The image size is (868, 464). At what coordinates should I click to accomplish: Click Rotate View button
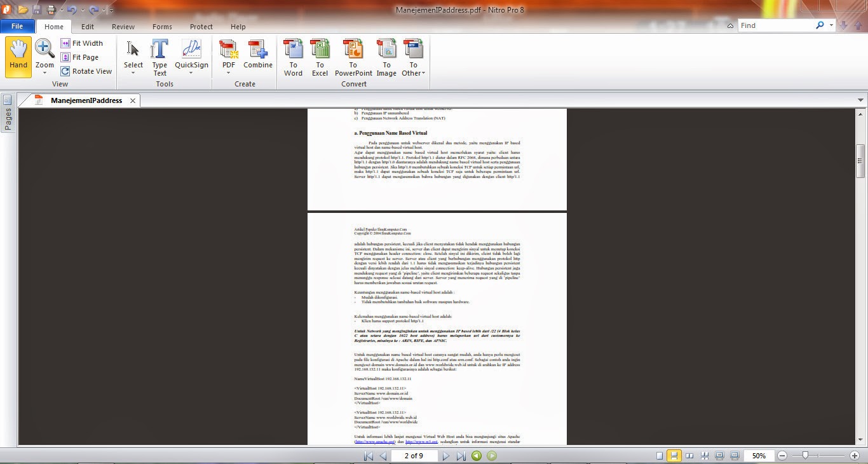[x=86, y=71]
